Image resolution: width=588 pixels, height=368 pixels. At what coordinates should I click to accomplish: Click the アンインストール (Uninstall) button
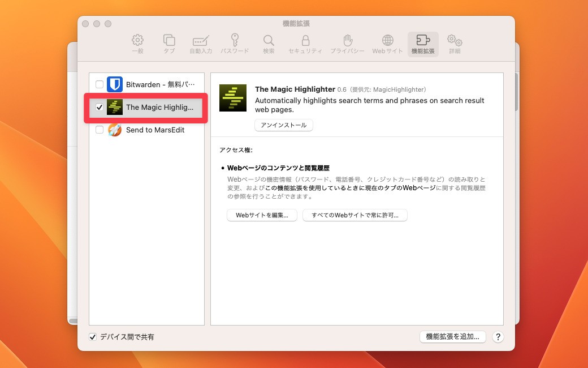pyautogui.click(x=283, y=125)
